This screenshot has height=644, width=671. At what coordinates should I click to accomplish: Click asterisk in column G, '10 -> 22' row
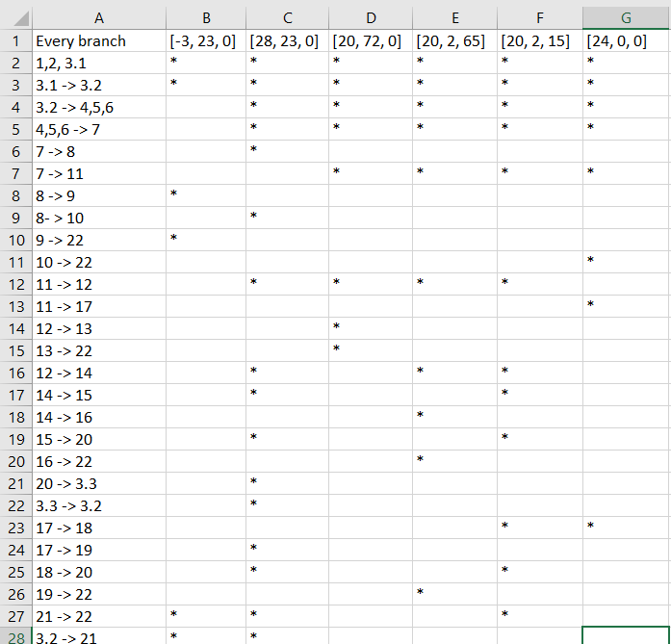coord(590,259)
